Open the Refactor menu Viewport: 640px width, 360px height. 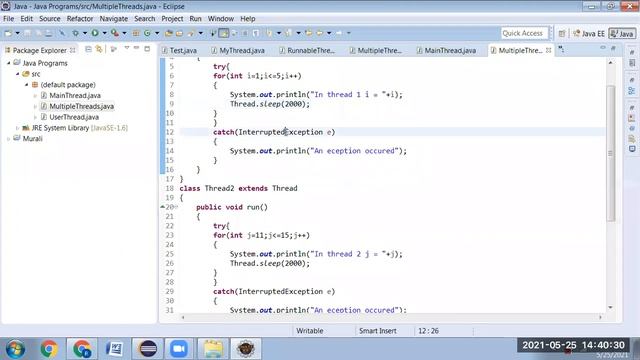coord(80,19)
